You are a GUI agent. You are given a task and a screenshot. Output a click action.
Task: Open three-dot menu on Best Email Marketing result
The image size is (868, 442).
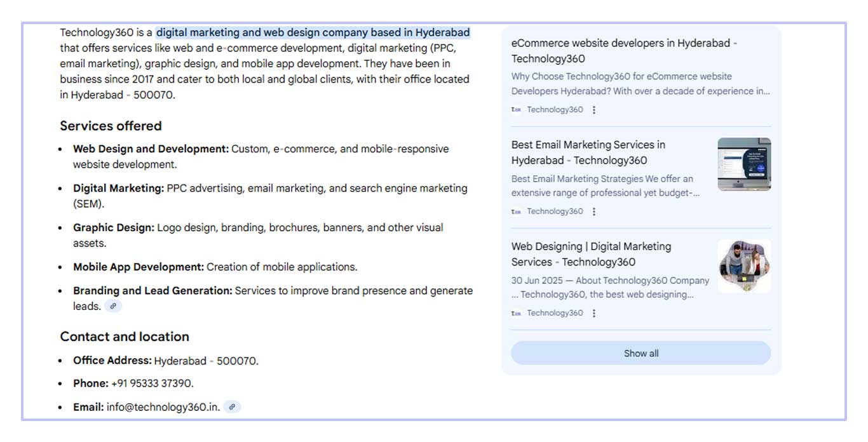594,211
